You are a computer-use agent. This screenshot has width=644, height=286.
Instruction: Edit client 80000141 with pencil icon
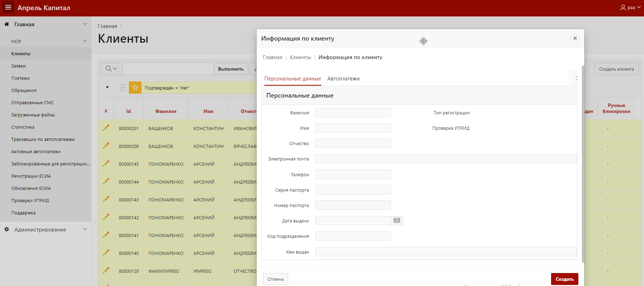coord(106,235)
